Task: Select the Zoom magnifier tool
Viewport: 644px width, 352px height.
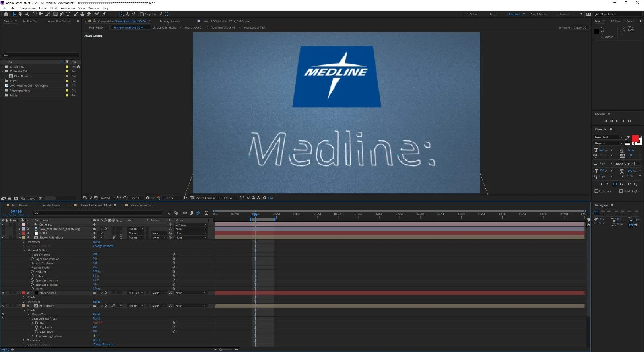Action: click(27, 14)
